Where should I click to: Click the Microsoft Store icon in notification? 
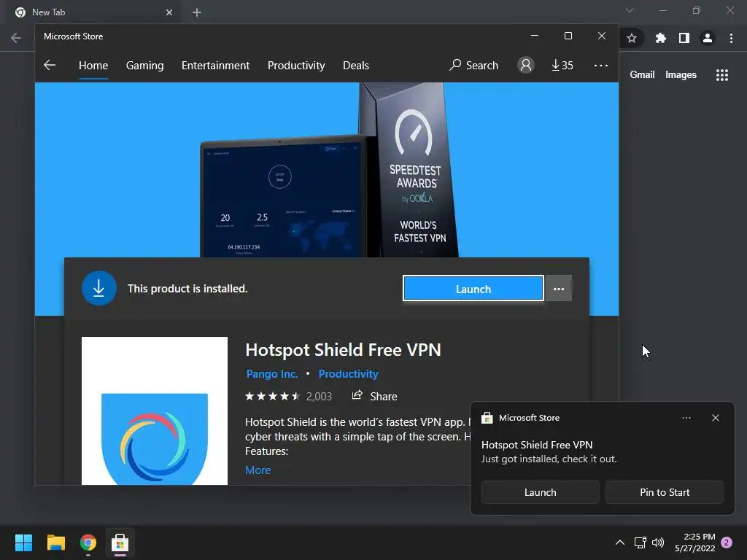[x=487, y=418]
